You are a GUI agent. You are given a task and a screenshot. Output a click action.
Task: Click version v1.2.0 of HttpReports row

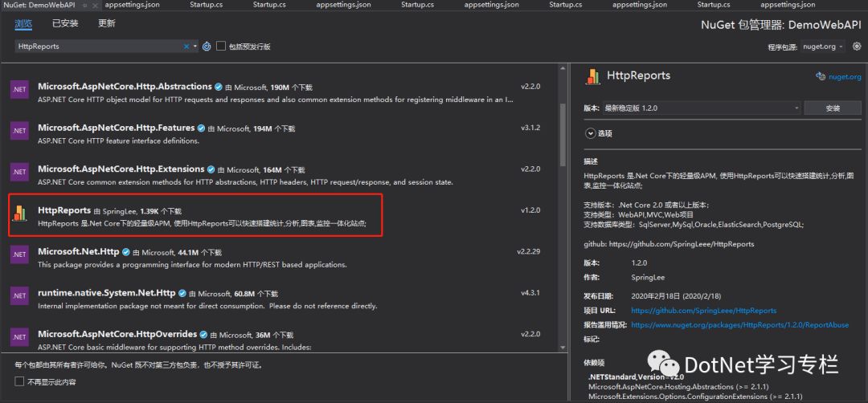[x=530, y=210]
